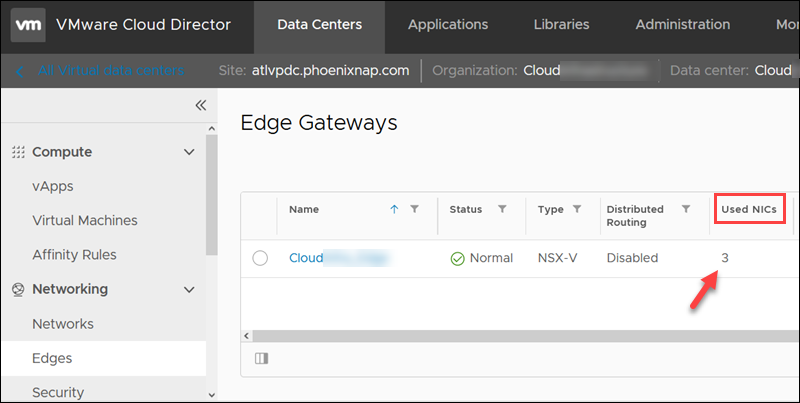Click the NSX-V type cell
The width and height of the screenshot is (800, 403).
click(557, 258)
